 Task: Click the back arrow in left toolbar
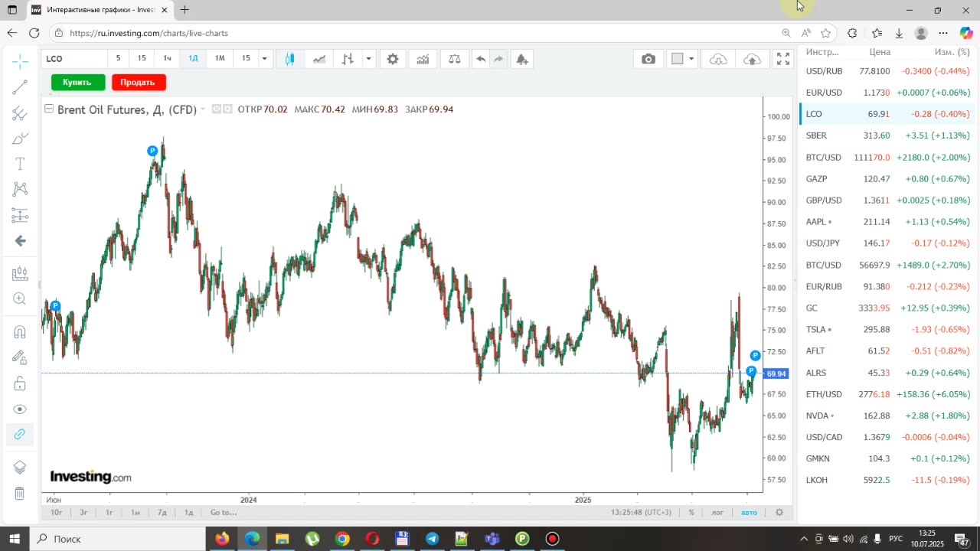[20, 241]
